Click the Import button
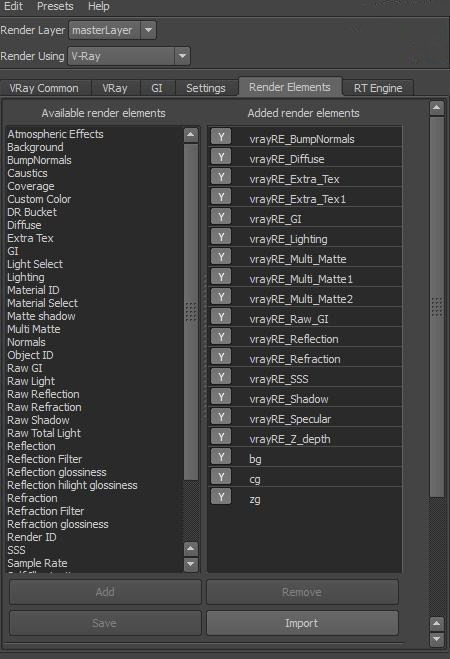This screenshot has width=450, height=659. [x=302, y=623]
